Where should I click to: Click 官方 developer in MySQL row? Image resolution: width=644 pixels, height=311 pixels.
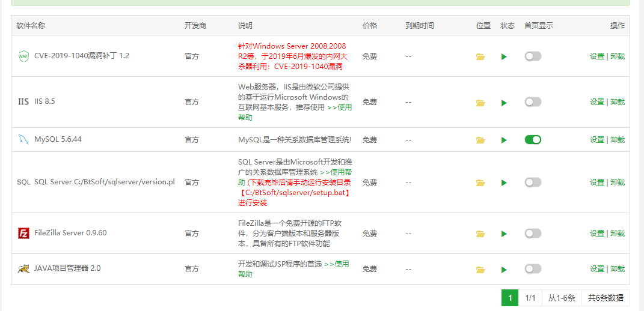(192, 139)
